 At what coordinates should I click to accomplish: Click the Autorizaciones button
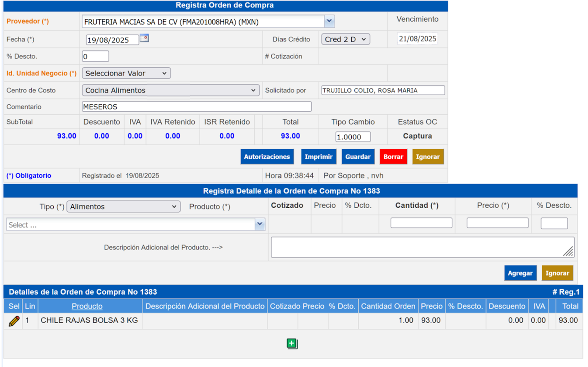(x=267, y=157)
